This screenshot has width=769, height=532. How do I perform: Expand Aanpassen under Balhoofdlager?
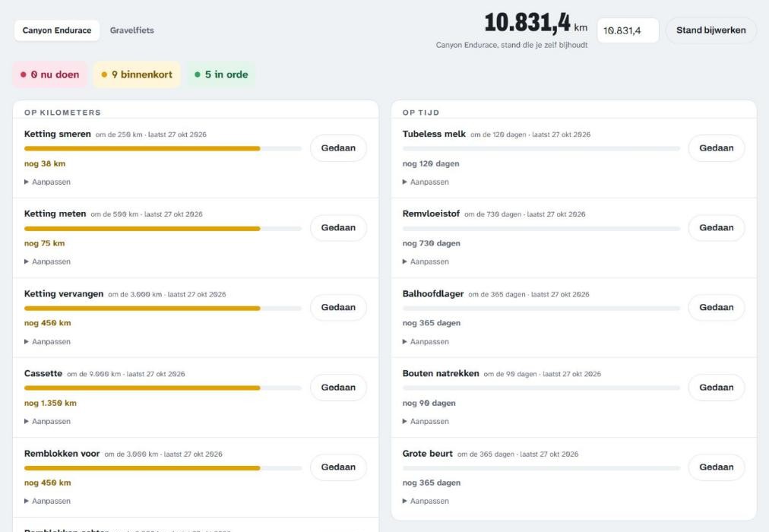click(426, 342)
